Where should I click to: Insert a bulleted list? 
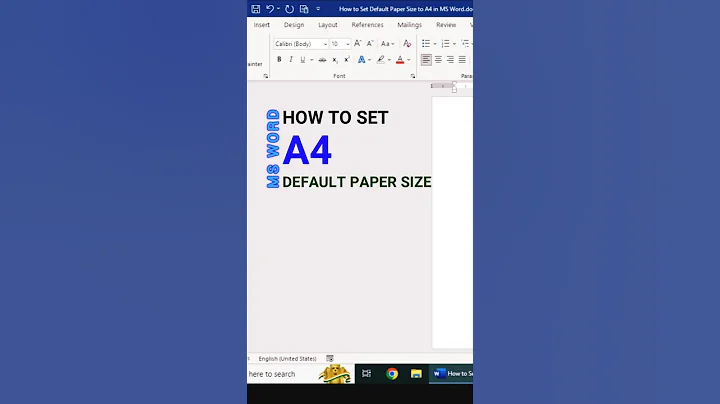(426, 44)
